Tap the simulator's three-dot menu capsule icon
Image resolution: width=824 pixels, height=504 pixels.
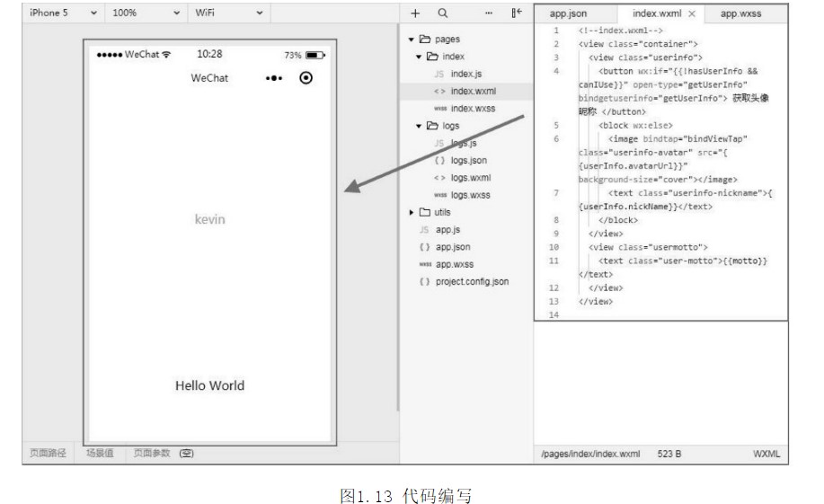coord(274,78)
